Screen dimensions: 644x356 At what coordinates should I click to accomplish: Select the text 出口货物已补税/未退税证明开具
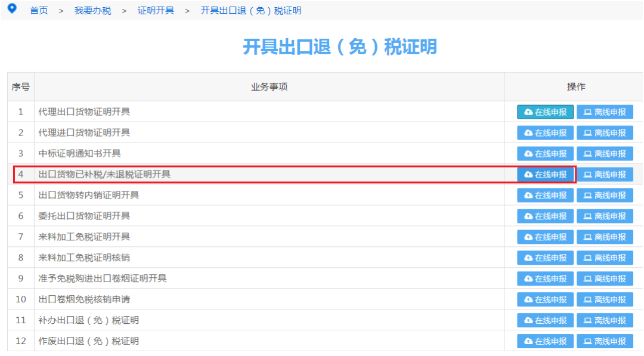point(104,174)
